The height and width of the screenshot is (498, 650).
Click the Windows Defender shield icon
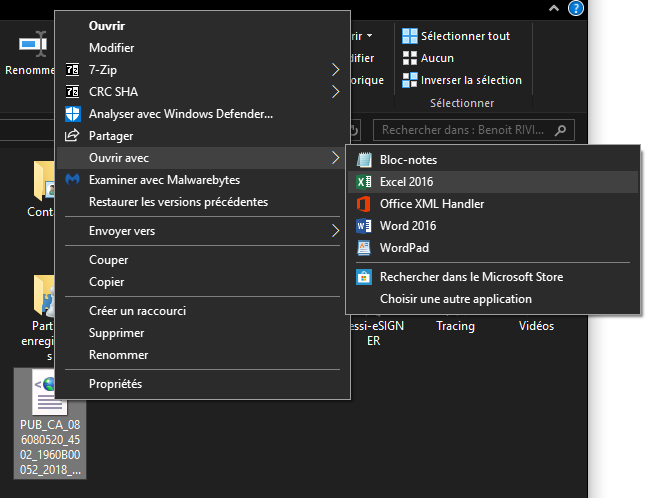pos(73,114)
